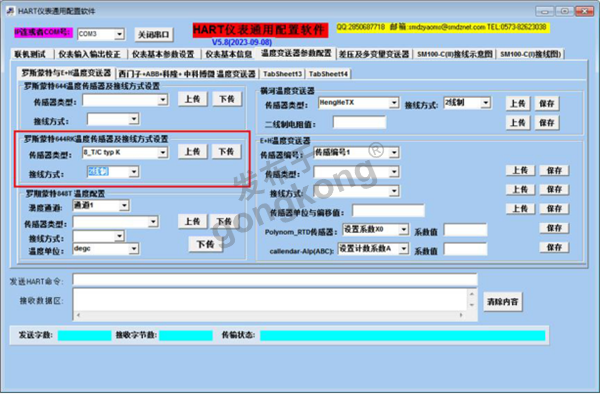Open the 西门子+ABB+科隆+中科博微 温度变送器 sub-tab
The width and height of the screenshot is (600, 394).
[187, 74]
